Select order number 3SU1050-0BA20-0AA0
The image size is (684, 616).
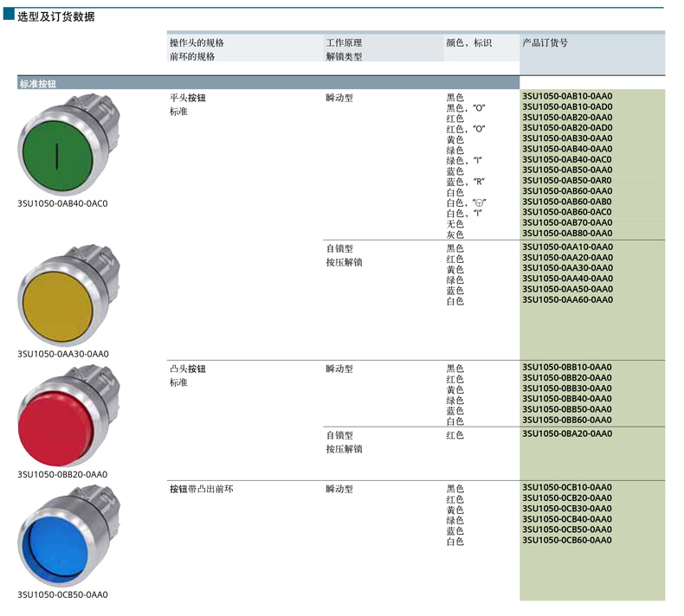click(x=567, y=434)
